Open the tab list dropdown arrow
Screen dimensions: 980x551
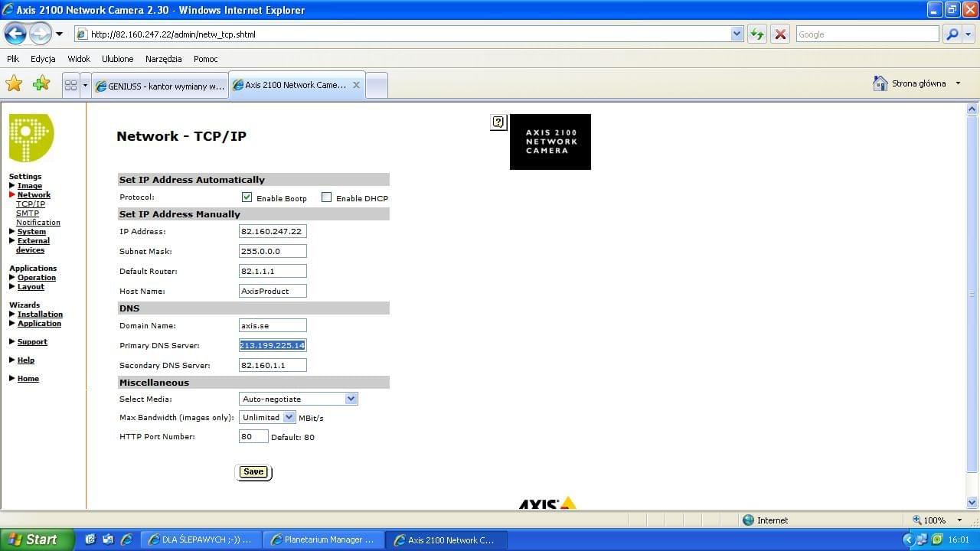pyautogui.click(x=85, y=86)
